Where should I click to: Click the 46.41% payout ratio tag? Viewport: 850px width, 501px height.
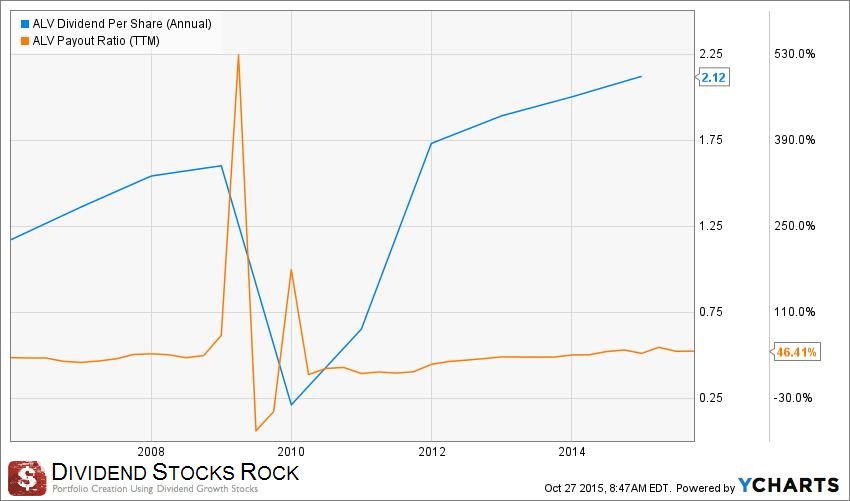click(x=797, y=352)
